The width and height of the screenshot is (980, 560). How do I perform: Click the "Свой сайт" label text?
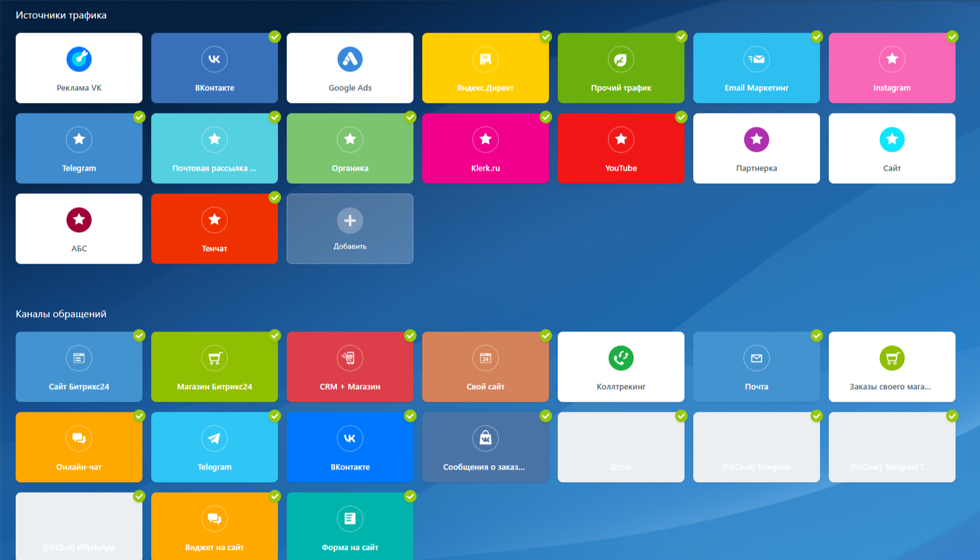click(x=486, y=387)
